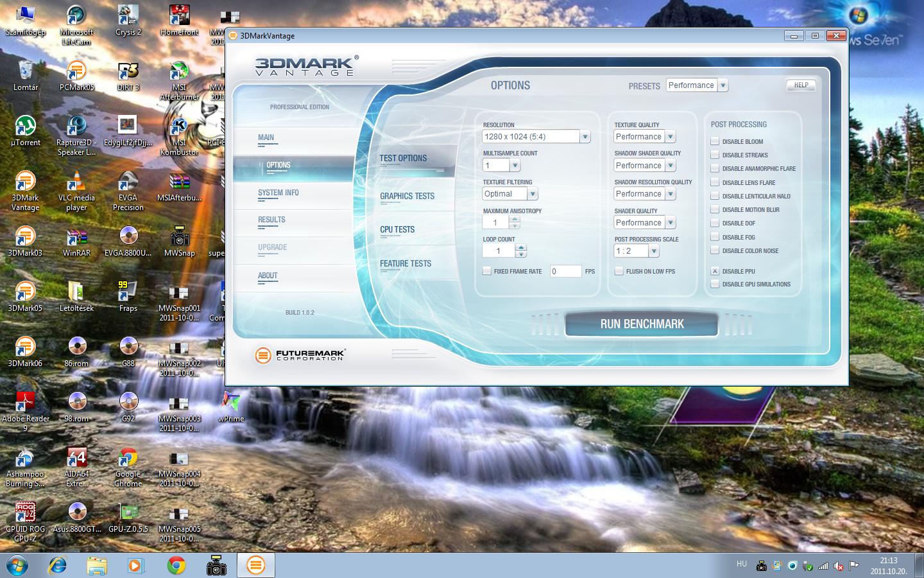924x578 pixels.
Task: Open the AIDA64 Extreme desktop icon
Action: coord(76,467)
